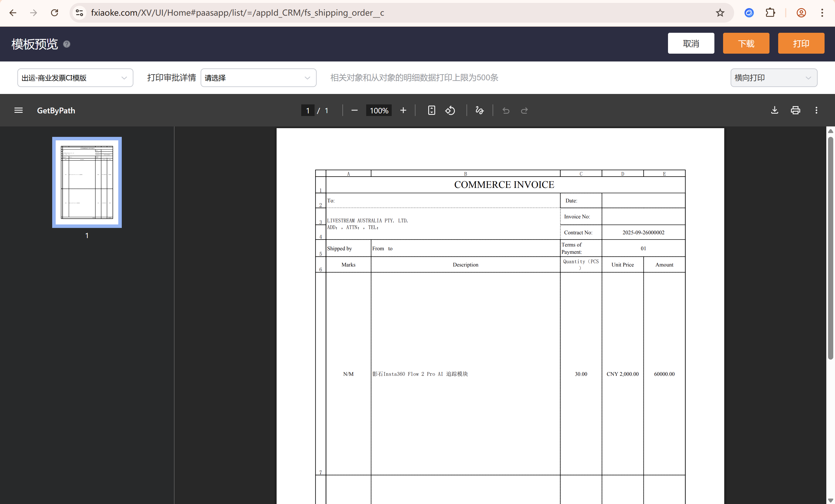Open the 出运-商业发票CI模版 template dropdown
The width and height of the screenshot is (835, 504).
[x=75, y=78]
